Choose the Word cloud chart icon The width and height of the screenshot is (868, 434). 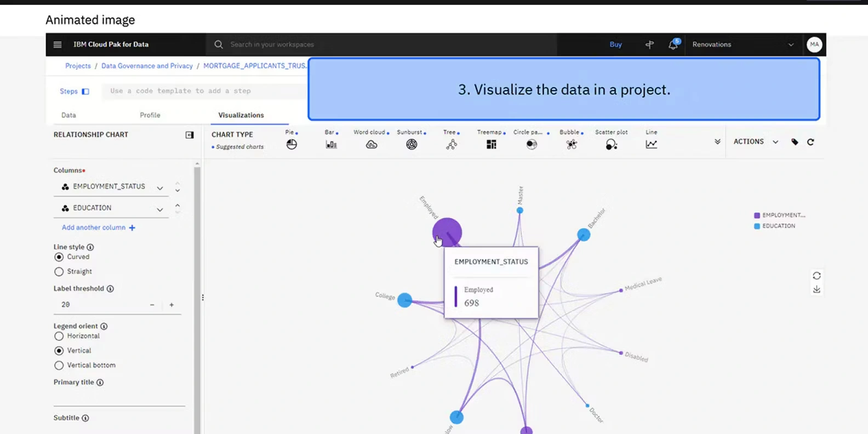coord(372,144)
